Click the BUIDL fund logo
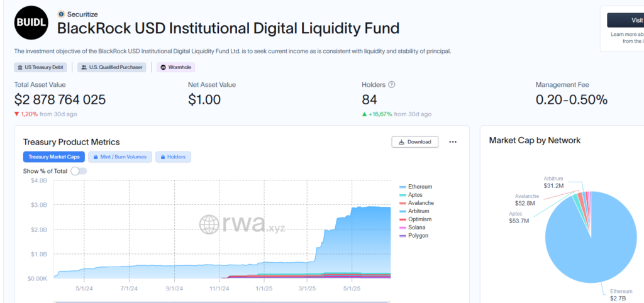Image resolution: width=644 pixels, height=303 pixels. coord(31,23)
